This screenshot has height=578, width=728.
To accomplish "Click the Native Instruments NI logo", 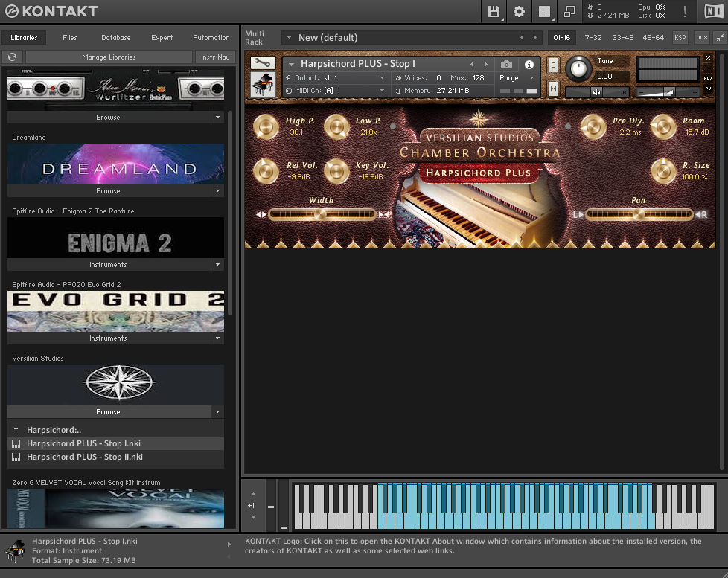I will pos(713,11).
